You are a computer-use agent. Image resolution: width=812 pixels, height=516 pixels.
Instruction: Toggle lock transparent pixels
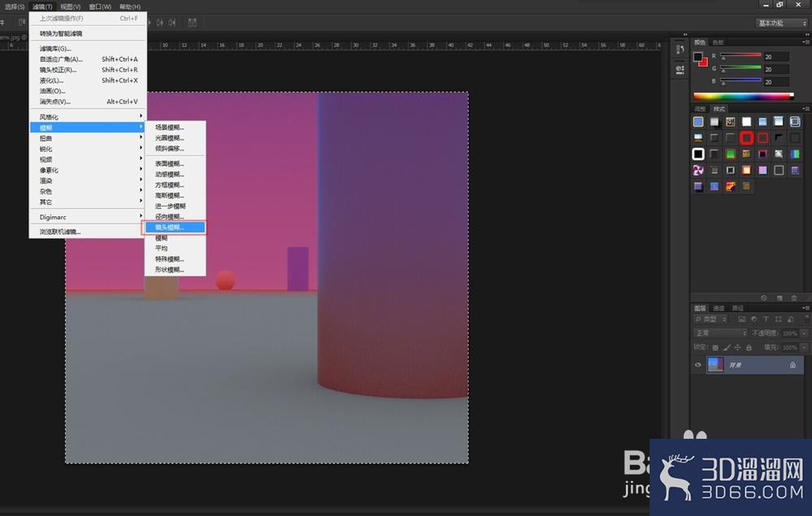click(x=715, y=348)
